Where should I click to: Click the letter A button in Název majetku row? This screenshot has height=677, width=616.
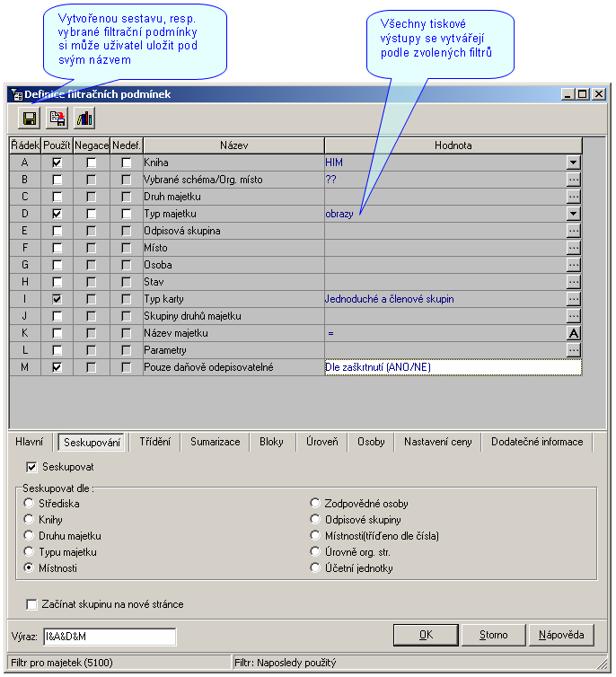[x=573, y=333]
